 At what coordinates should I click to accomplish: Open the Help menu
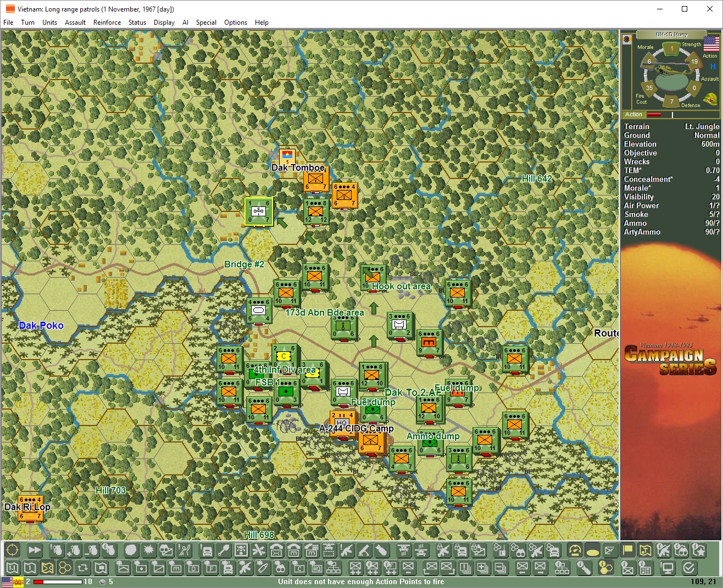click(x=262, y=23)
